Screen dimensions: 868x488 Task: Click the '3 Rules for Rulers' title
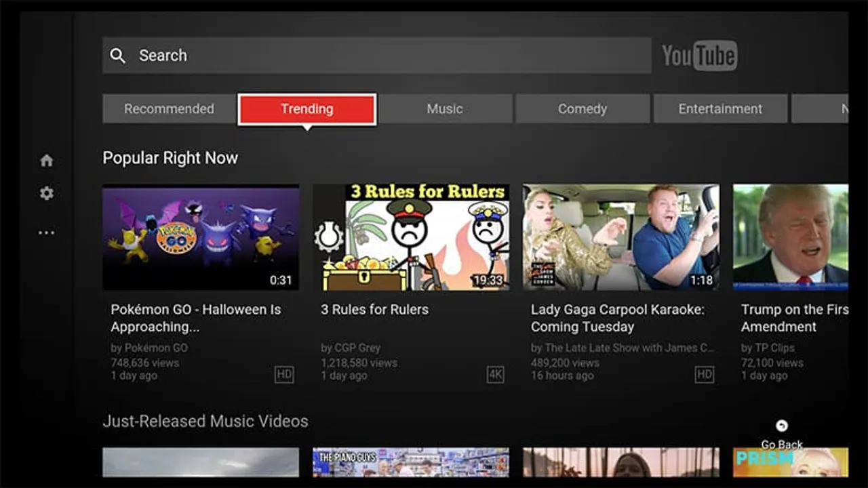(x=375, y=310)
